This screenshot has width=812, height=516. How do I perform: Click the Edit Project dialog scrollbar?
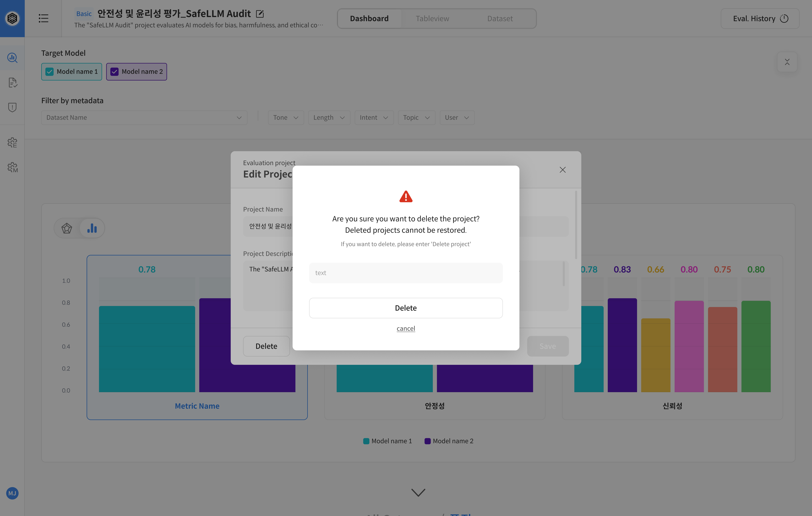[576, 225]
